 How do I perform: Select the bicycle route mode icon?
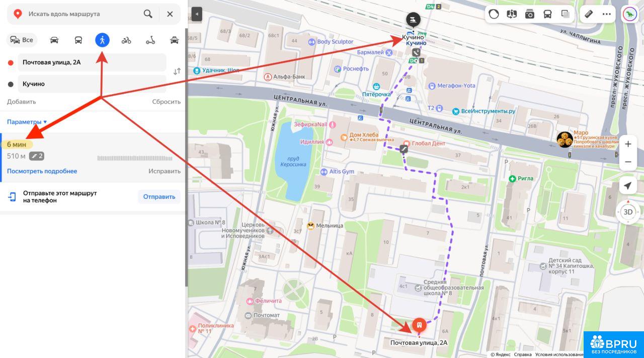pyautogui.click(x=126, y=40)
